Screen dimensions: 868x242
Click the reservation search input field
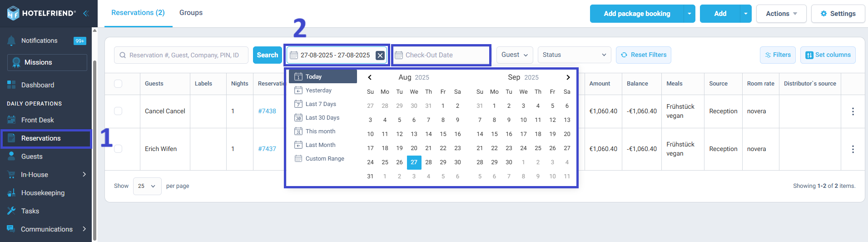[x=181, y=55]
